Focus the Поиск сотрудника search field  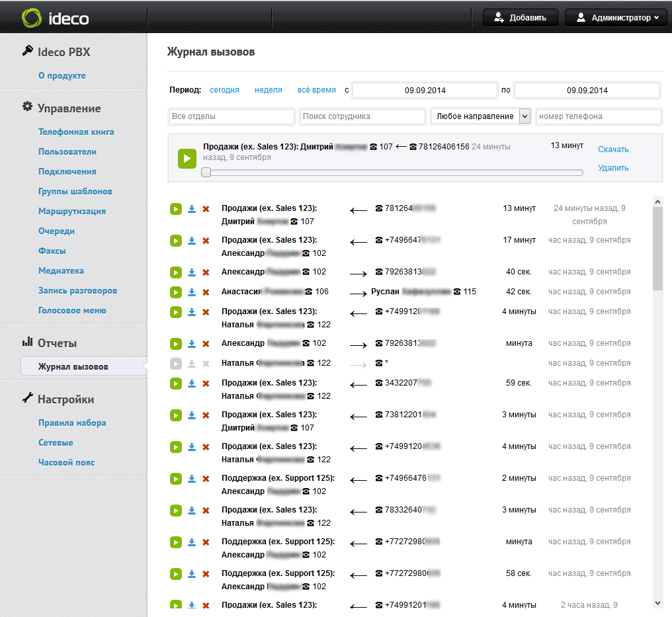tap(362, 116)
